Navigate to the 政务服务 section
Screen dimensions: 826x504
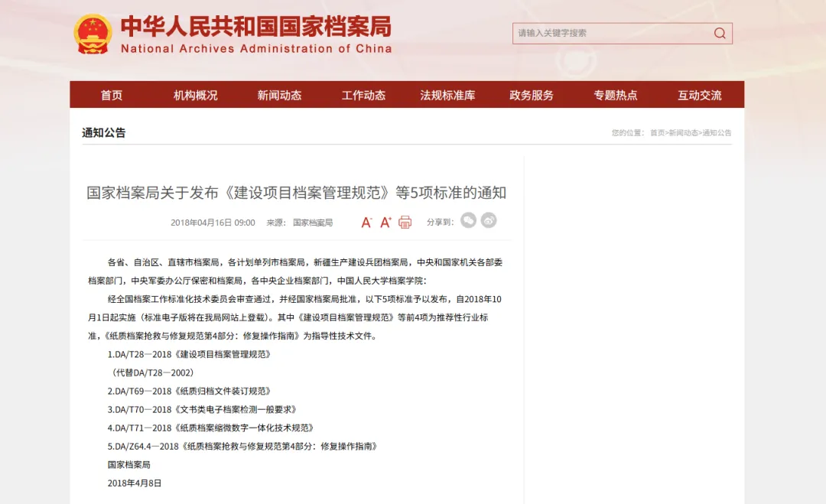532,96
